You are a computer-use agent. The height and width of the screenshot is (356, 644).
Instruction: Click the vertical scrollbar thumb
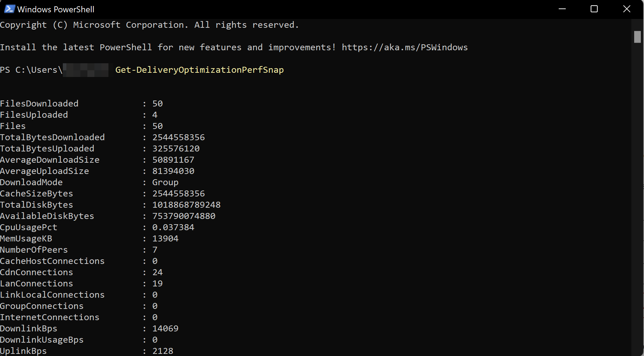click(x=637, y=37)
